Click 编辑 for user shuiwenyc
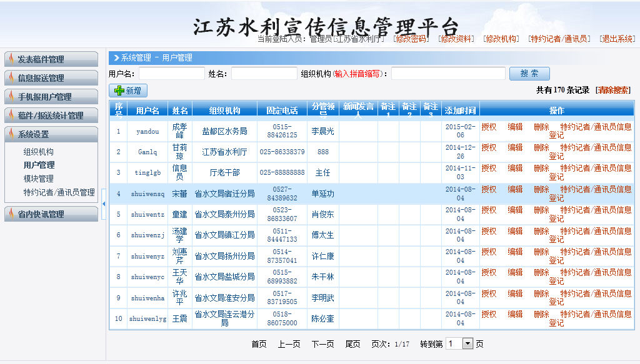The height and width of the screenshot is (364, 640). [515, 272]
